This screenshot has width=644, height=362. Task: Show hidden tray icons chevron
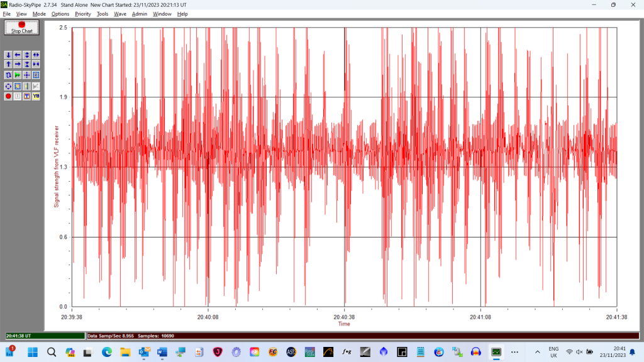(537, 352)
